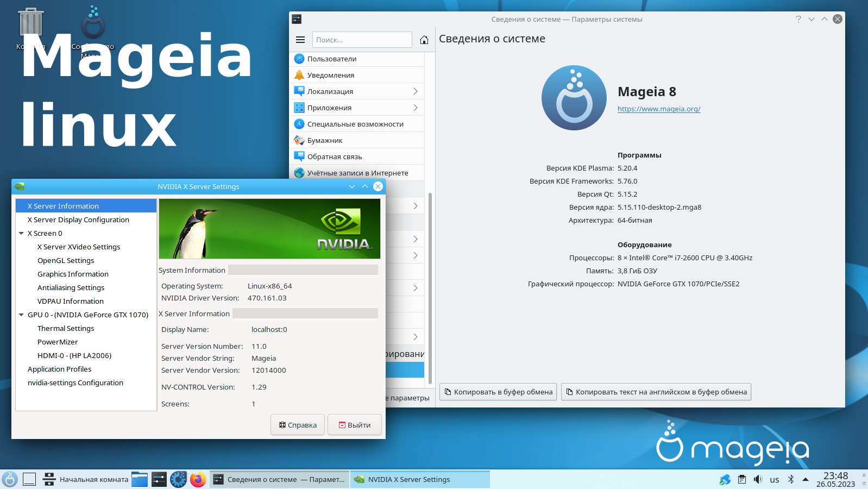Click the System Settings sidebar scrollbar
868x489 pixels.
click(x=430, y=288)
